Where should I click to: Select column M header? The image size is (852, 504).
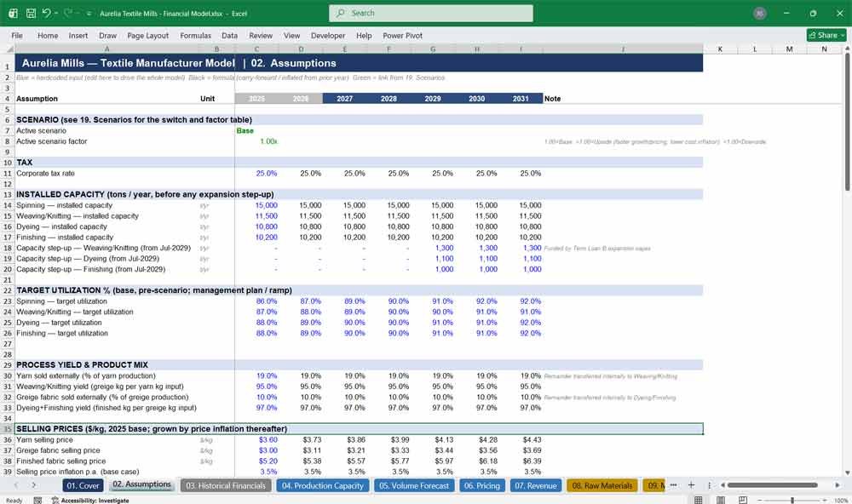tap(790, 49)
